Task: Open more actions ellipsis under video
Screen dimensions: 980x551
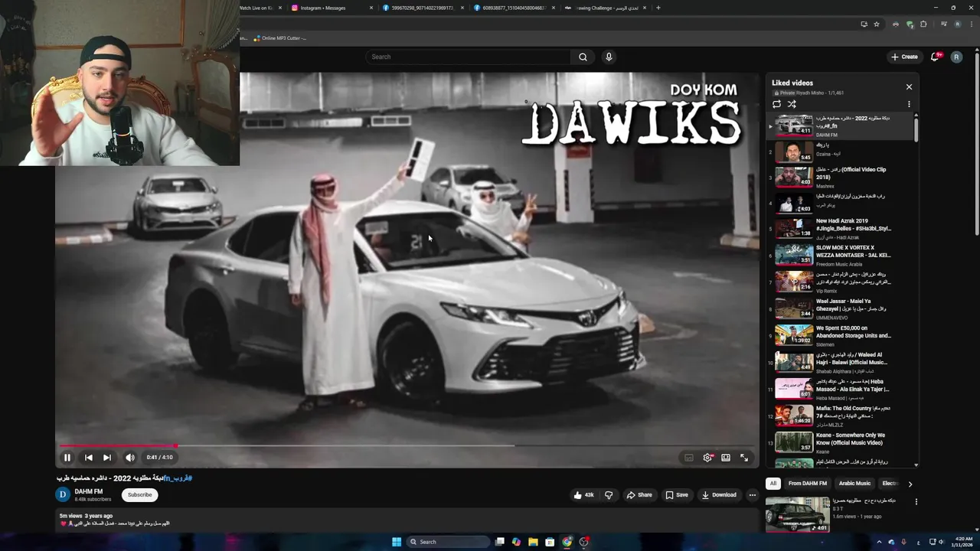Action: [x=753, y=495]
